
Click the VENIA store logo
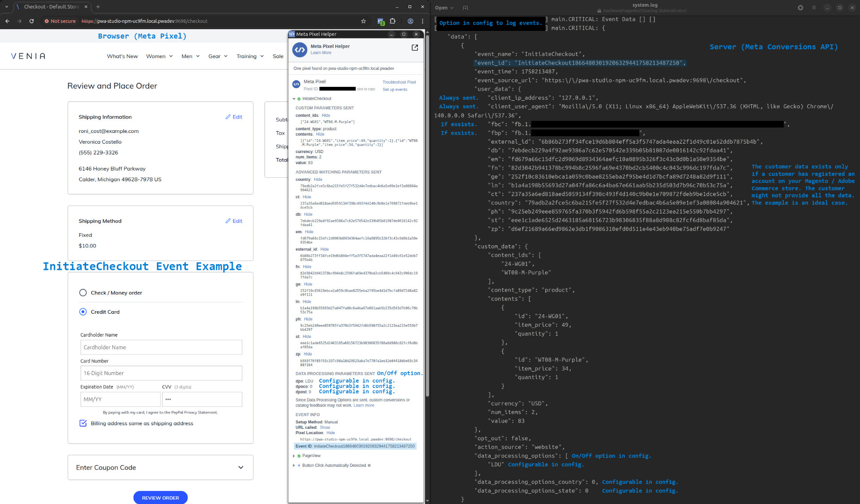point(28,56)
